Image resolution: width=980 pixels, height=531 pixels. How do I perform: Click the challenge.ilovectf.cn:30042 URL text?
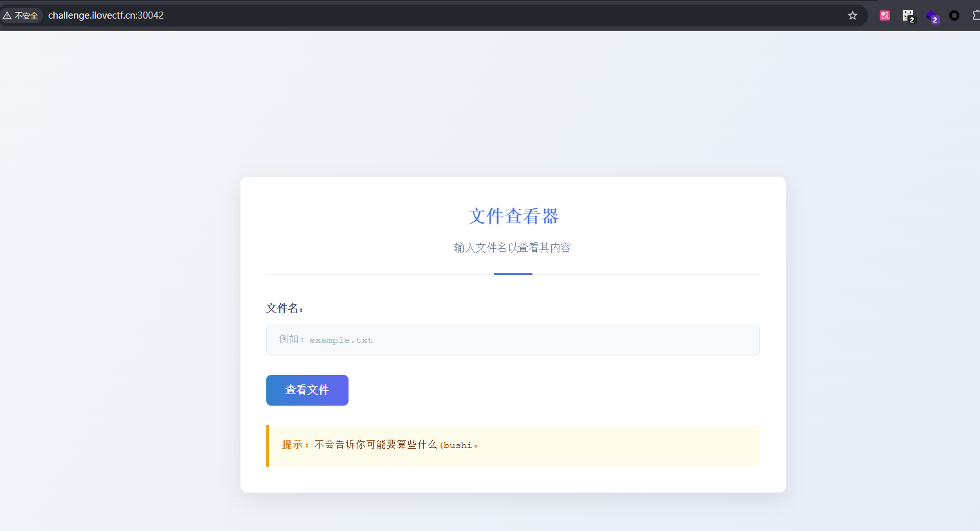[106, 15]
